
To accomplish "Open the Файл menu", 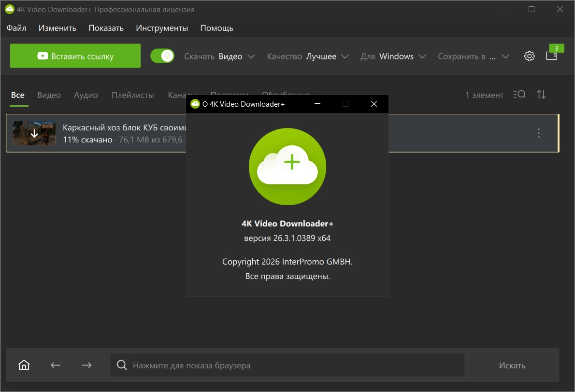I will 16,28.
